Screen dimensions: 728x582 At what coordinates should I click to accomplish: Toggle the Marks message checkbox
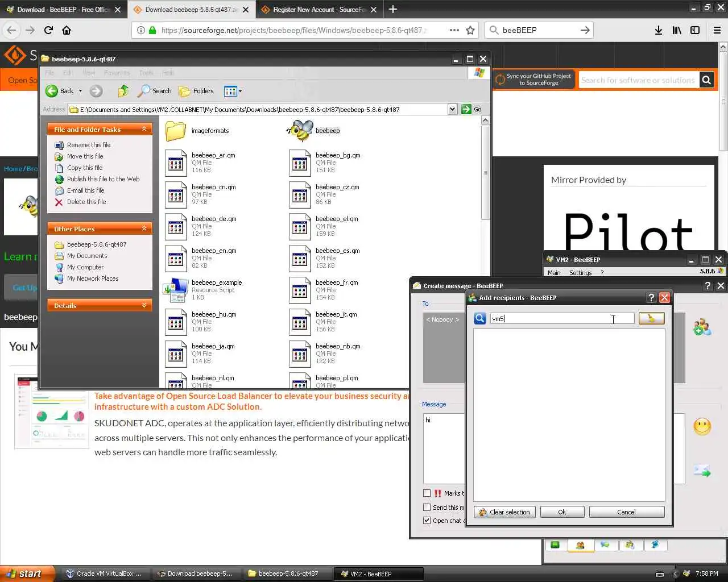[427, 493]
